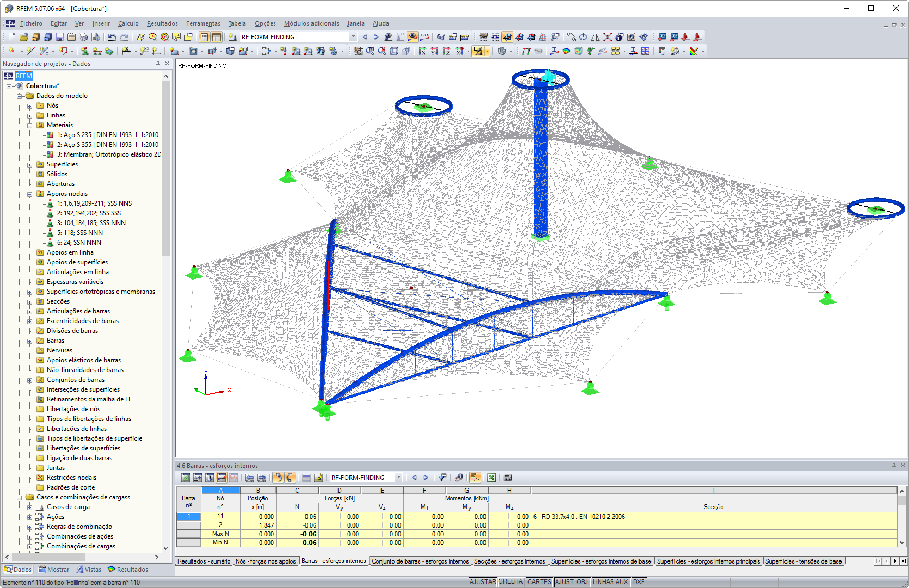Switch navigator to Mostrar tab

[53, 570]
